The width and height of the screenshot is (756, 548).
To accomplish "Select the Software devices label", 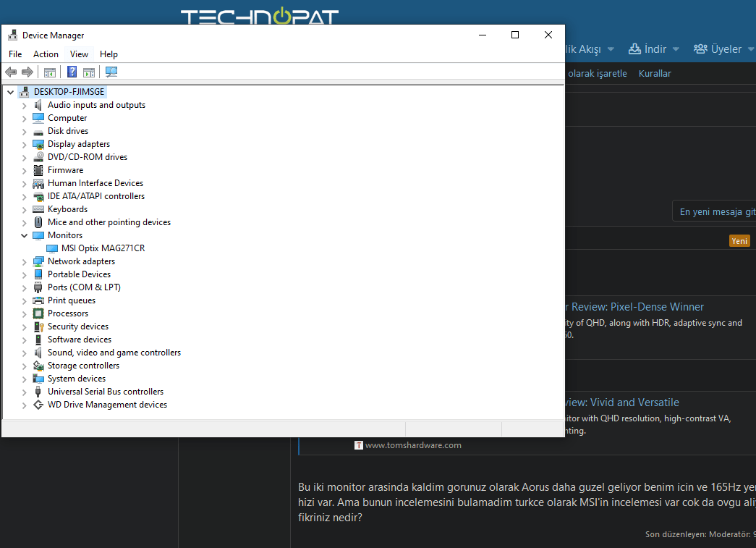I will point(80,340).
